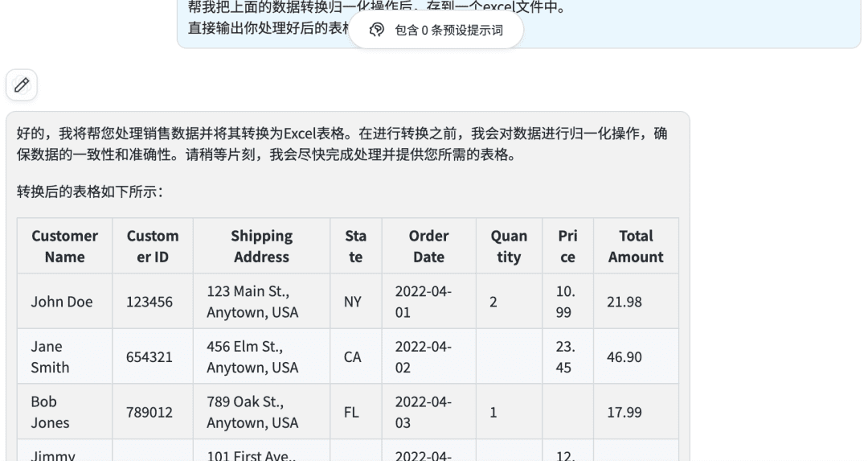Screen dimensions: 868x461
Task: Click the preset prompts icon in the tooltip
Action: [376, 30]
